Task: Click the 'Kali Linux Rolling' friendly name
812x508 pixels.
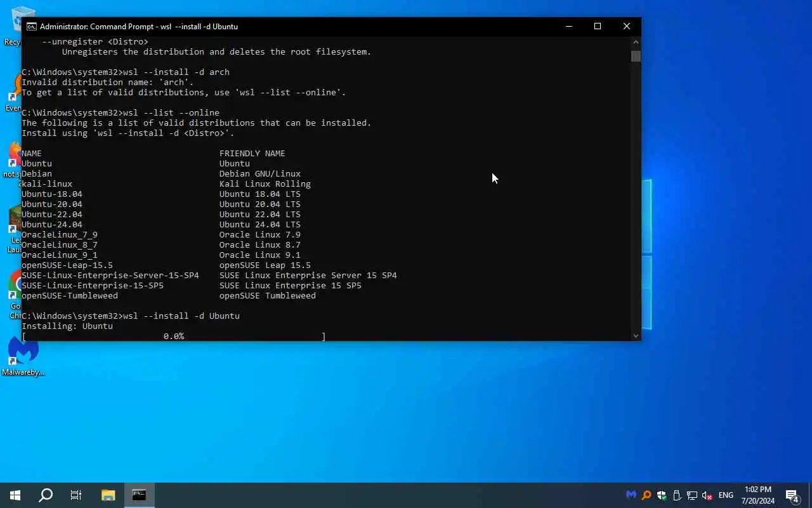Action: [265, 184]
